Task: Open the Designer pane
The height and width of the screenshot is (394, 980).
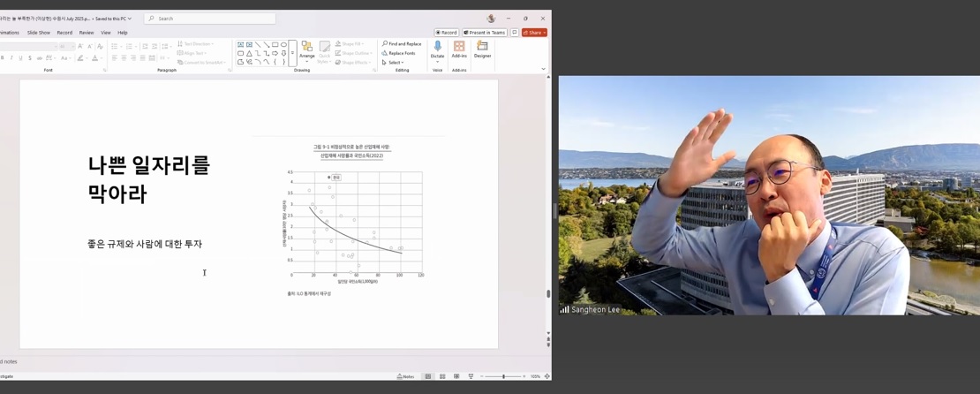Action: (482, 49)
